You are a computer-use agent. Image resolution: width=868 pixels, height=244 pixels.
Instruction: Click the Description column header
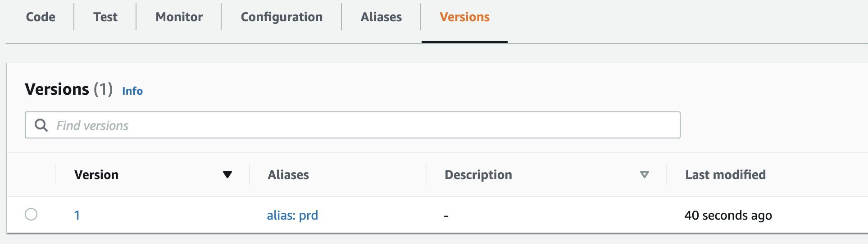point(478,175)
